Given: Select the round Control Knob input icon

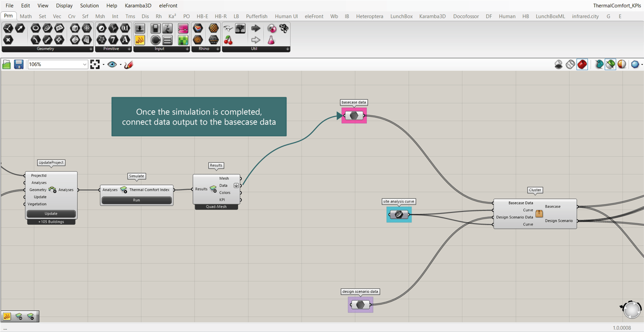Looking at the screenshot, I should pos(156,40).
